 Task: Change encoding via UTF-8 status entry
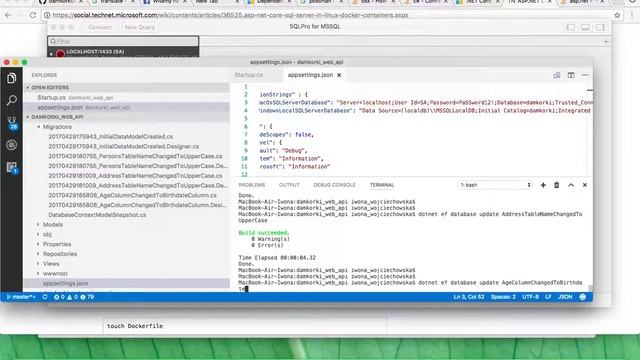[x=530, y=297]
